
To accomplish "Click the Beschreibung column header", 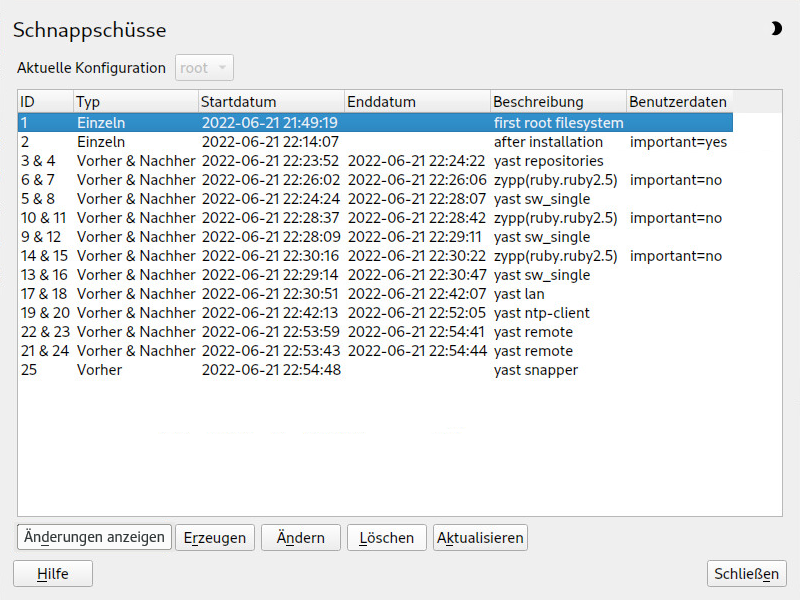I will point(558,102).
